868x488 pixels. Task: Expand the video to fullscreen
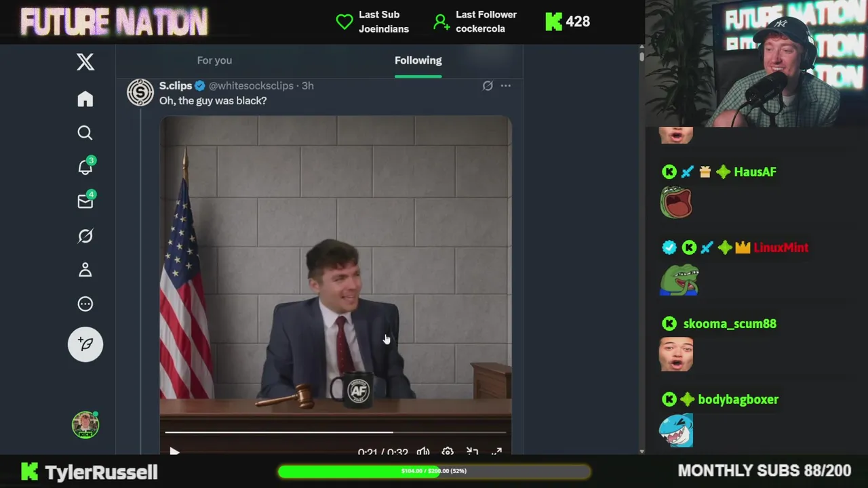pos(497,451)
